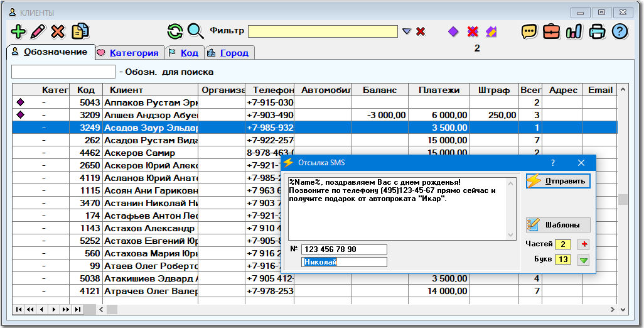This screenshot has height=328, width=644.
Task: Click the Платежи column header
Action: click(439, 90)
